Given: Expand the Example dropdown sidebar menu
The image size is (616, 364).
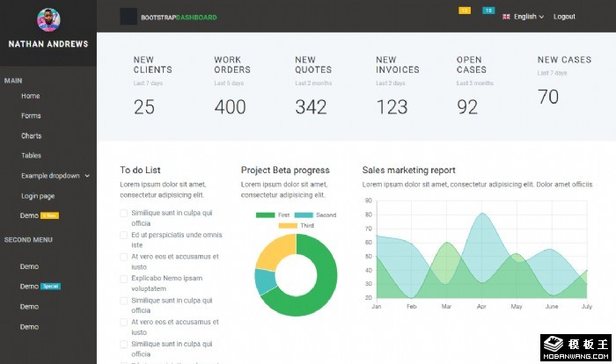Looking at the screenshot, I should click(50, 176).
